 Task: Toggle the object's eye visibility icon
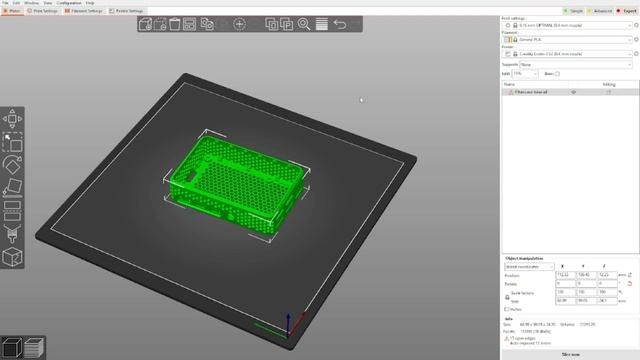point(573,92)
